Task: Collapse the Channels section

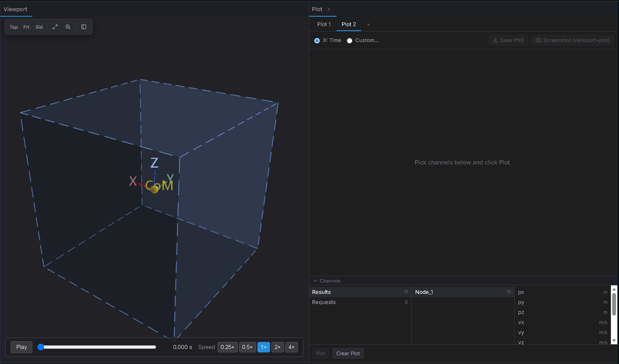Action: (x=315, y=281)
